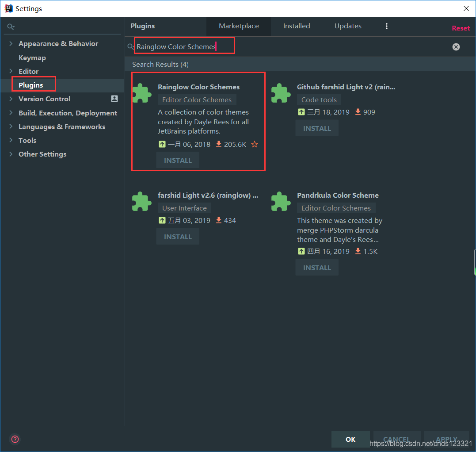Open the Rainglow Color Schemes plugin title
The width and height of the screenshot is (476, 452).
click(198, 87)
